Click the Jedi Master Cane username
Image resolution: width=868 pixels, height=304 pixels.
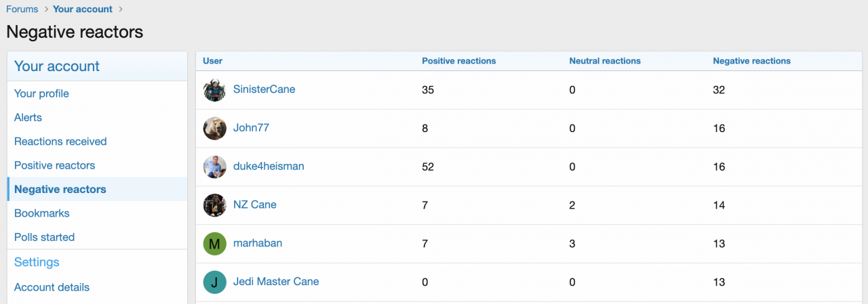276,282
